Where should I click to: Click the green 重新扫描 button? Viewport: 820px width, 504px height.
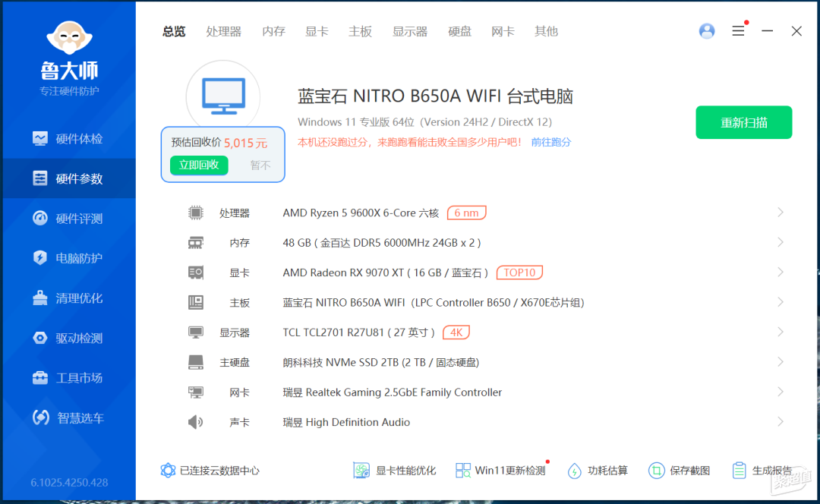click(x=743, y=122)
